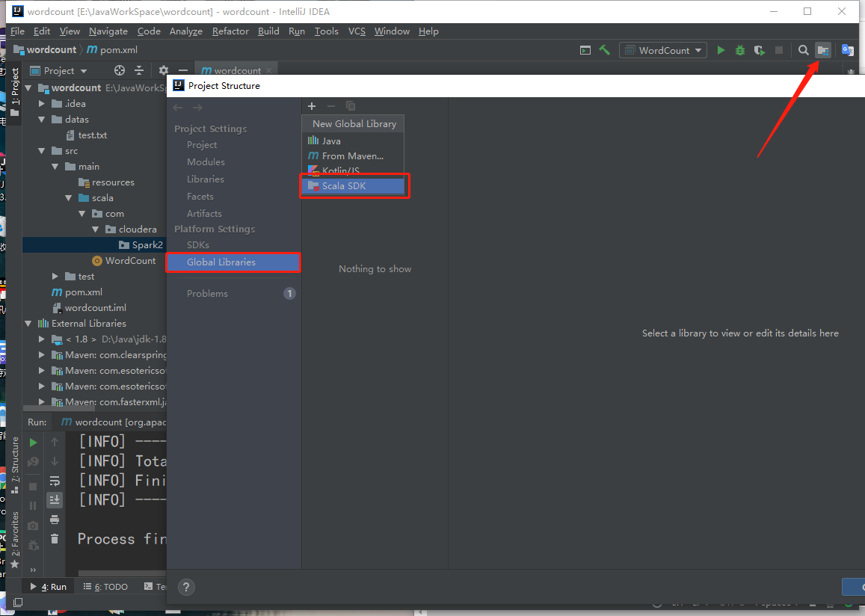
Task: Start debugging with the bug icon
Action: tap(740, 50)
